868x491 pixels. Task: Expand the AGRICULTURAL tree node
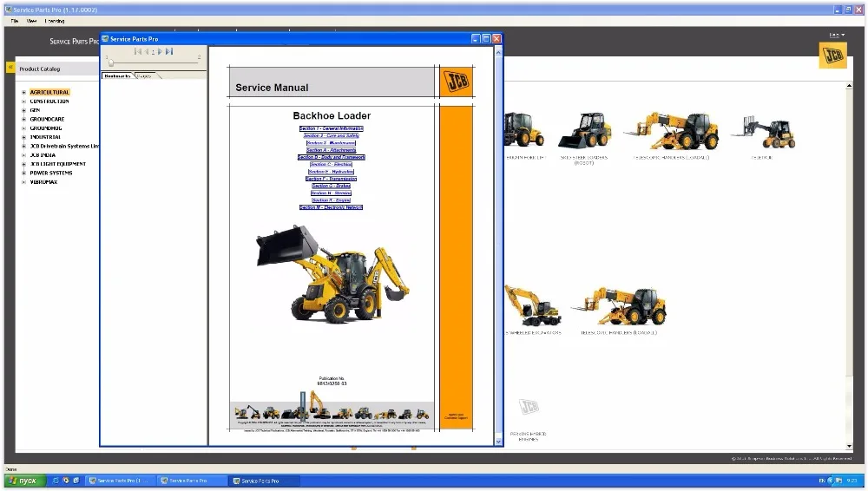click(23, 93)
